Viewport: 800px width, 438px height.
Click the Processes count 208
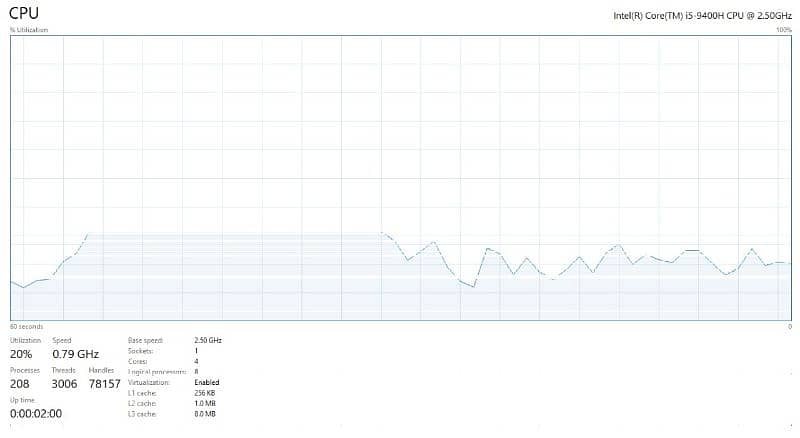tap(19, 384)
